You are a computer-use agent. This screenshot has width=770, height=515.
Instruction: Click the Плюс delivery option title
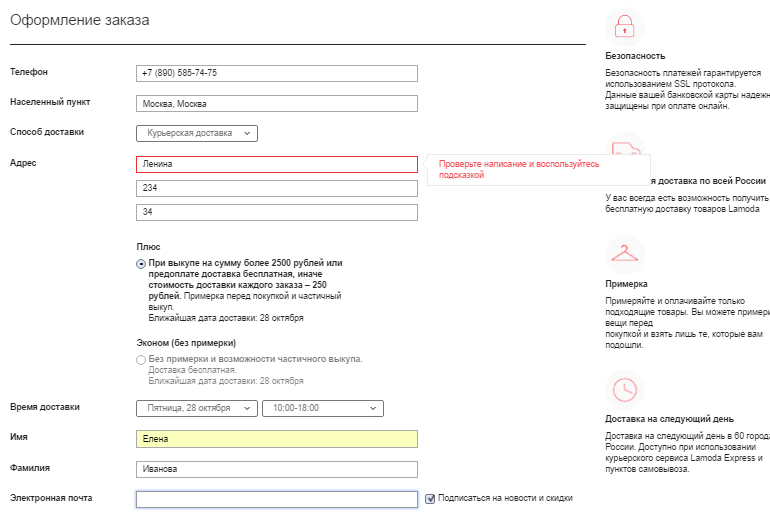tap(148, 247)
